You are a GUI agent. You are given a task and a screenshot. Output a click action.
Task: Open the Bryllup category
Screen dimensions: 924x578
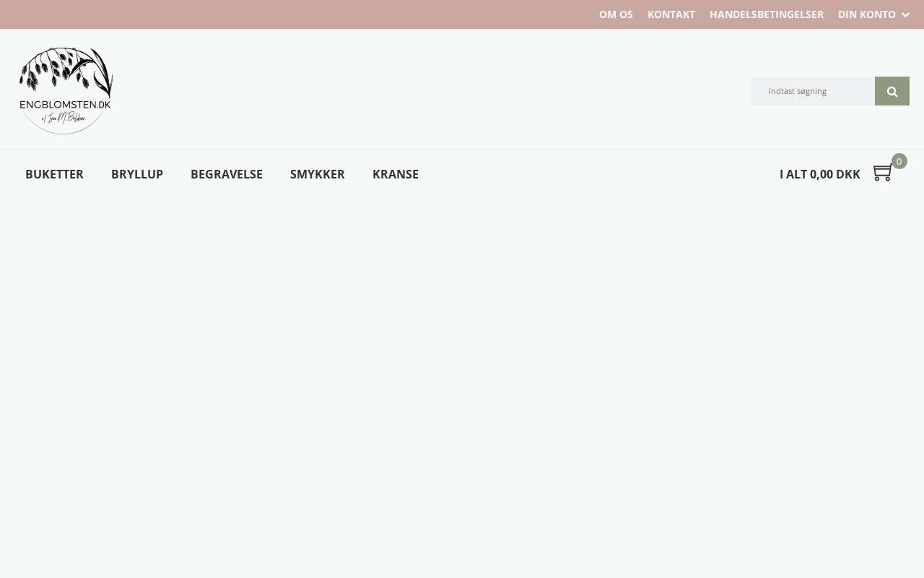(137, 174)
